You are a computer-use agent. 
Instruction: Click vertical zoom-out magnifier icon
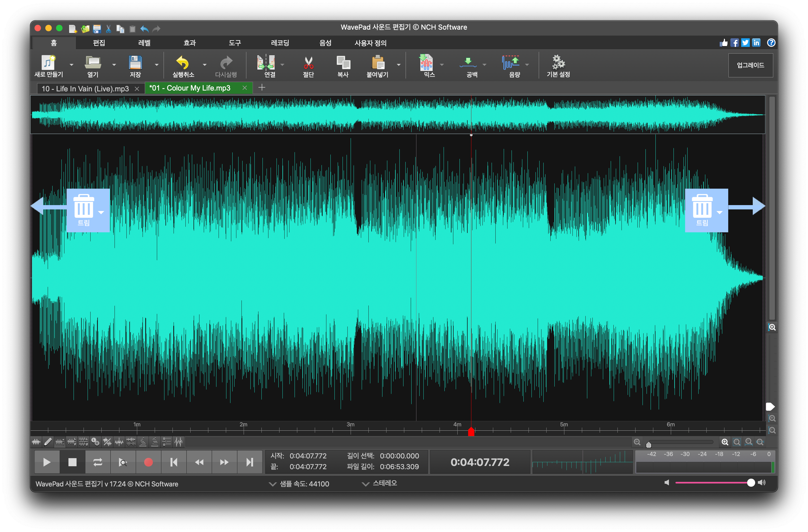pyautogui.click(x=772, y=418)
